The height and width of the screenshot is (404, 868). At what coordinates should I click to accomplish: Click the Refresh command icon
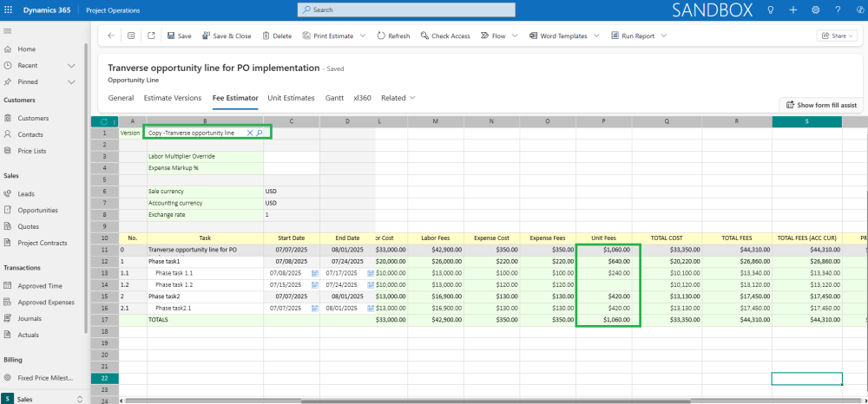point(382,36)
